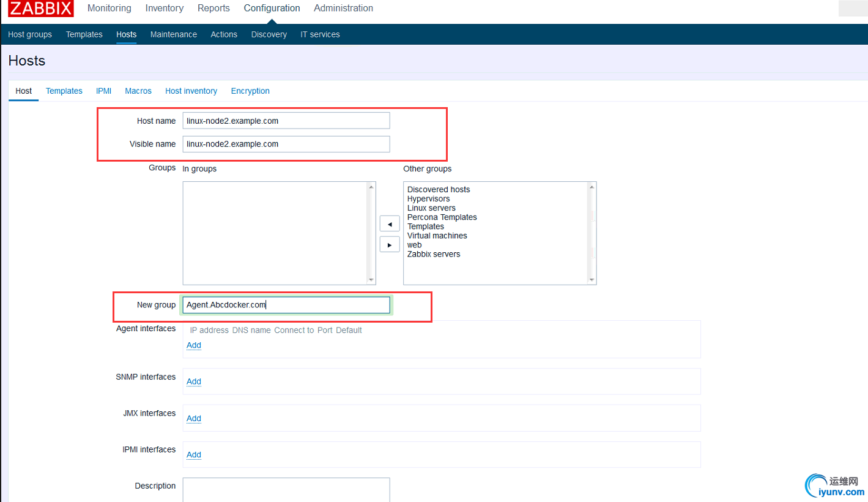Screen dimensions: 868x502
Task: Open the Discovery section
Action: coord(269,34)
